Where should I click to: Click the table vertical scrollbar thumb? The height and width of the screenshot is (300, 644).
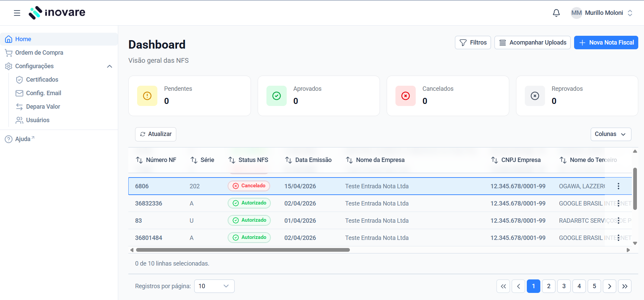pos(635,189)
